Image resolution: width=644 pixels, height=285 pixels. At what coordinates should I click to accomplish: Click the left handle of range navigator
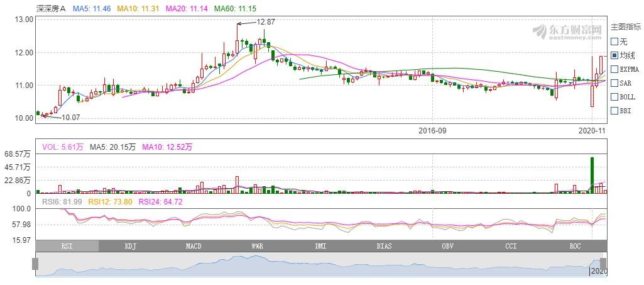[x=38, y=264]
